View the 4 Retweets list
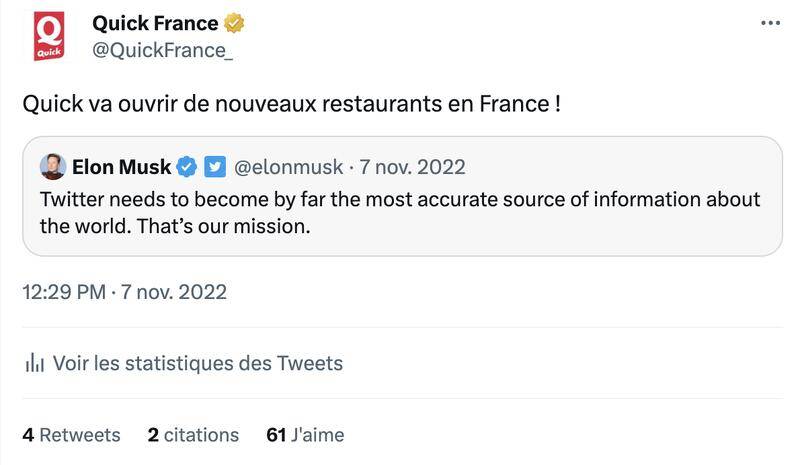The image size is (800, 465). [x=71, y=435]
